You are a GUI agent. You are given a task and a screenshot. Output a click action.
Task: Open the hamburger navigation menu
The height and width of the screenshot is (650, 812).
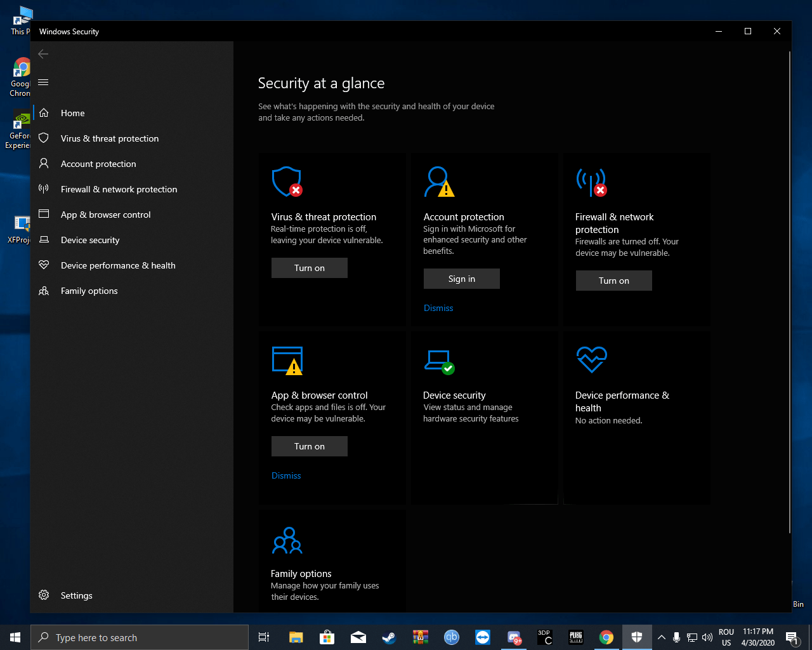coord(43,83)
